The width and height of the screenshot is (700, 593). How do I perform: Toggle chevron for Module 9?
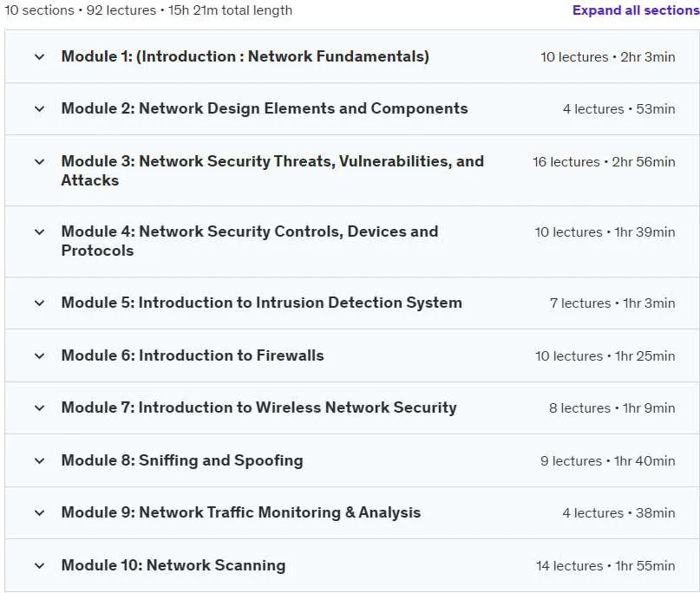point(39,513)
